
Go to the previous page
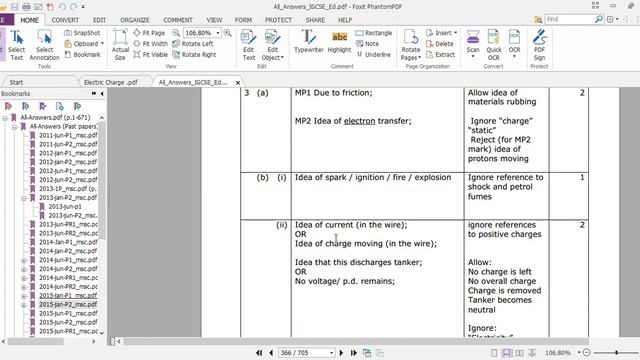coord(271,353)
